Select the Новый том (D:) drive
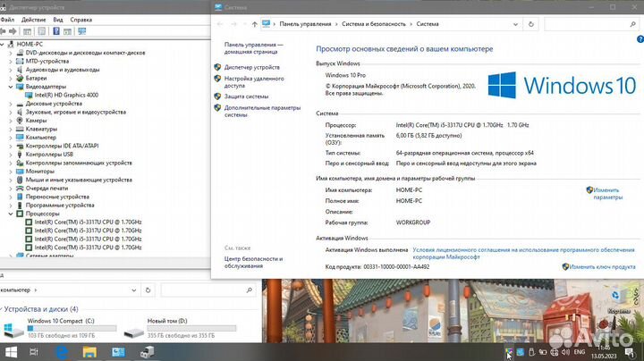 [x=180, y=328]
